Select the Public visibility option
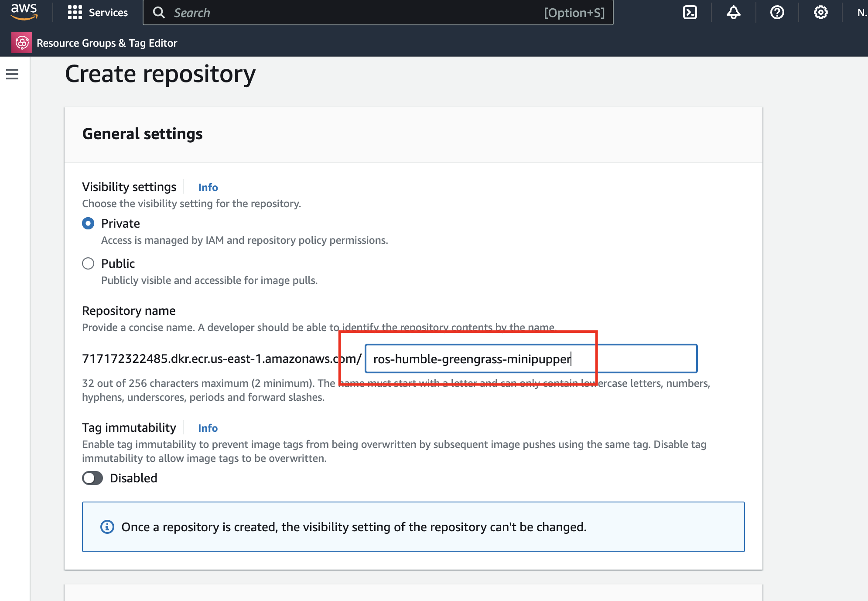This screenshot has height=601, width=868. click(88, 263)
